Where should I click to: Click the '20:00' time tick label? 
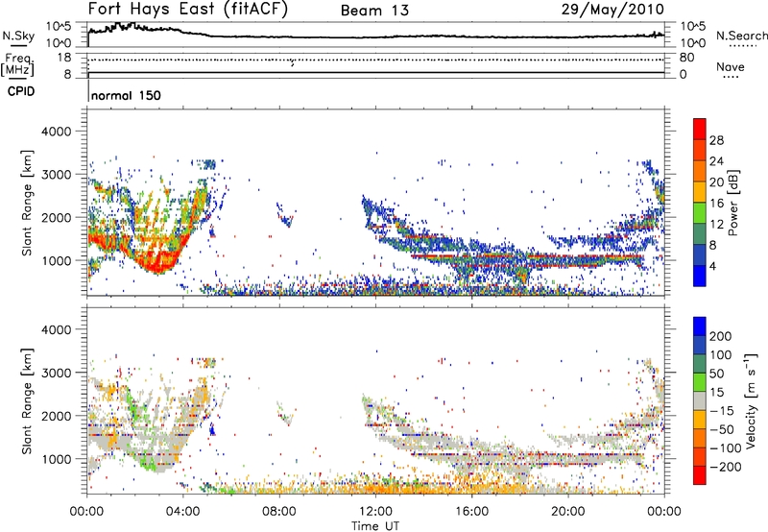click(568, 512)
